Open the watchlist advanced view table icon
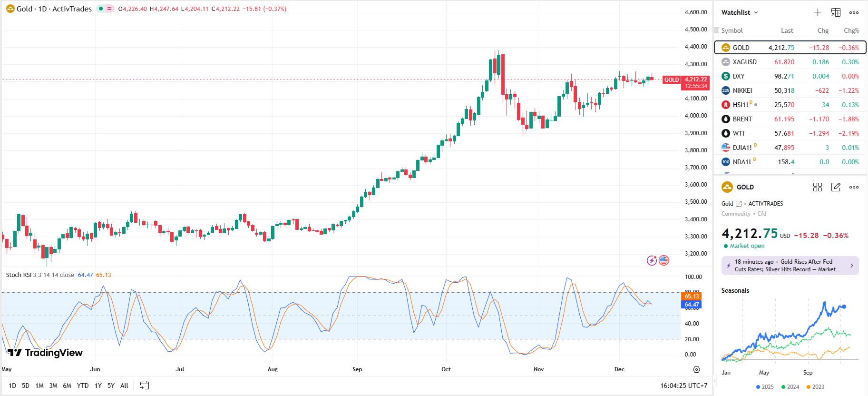This screenshot has height=396, width=868. [x=836, y=12]
